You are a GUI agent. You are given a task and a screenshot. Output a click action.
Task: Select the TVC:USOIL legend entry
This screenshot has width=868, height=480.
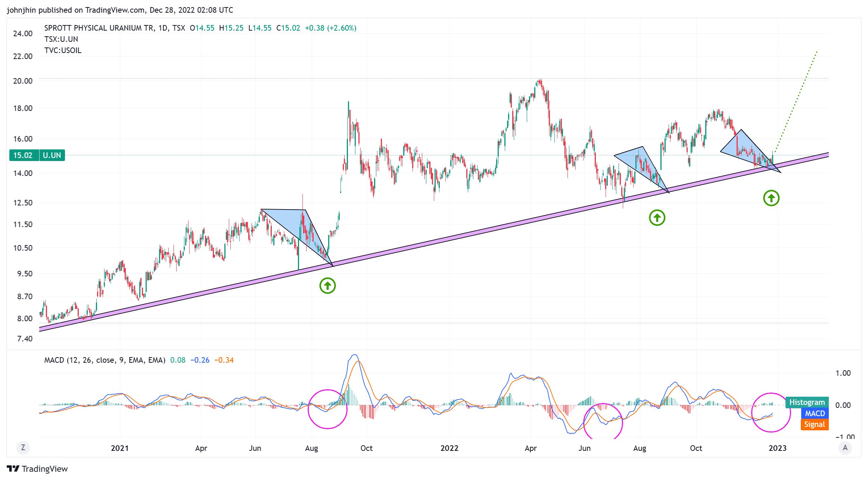(63, 50)
